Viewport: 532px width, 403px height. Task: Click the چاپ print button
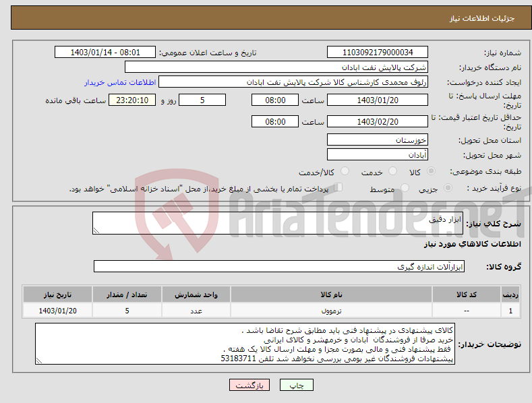[297, 385]
